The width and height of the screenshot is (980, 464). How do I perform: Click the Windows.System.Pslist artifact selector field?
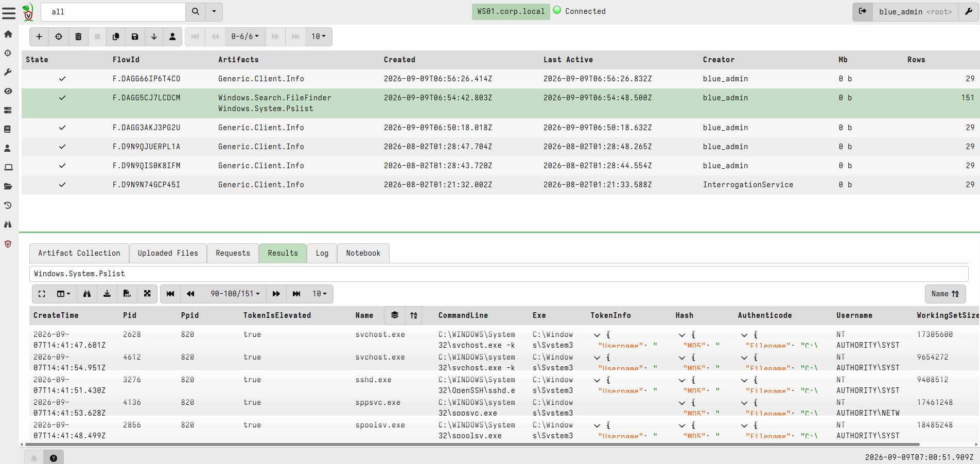(x=499, y=274)
